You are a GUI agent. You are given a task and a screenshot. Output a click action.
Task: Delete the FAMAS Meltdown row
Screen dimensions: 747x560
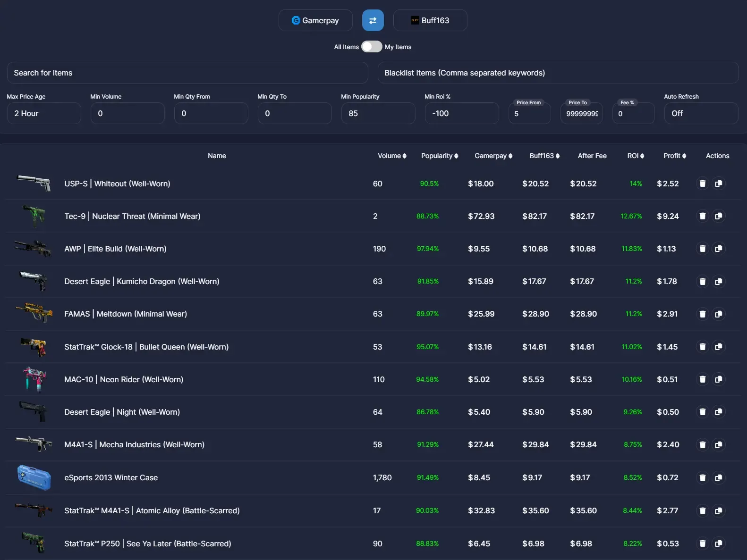(703, 314)
